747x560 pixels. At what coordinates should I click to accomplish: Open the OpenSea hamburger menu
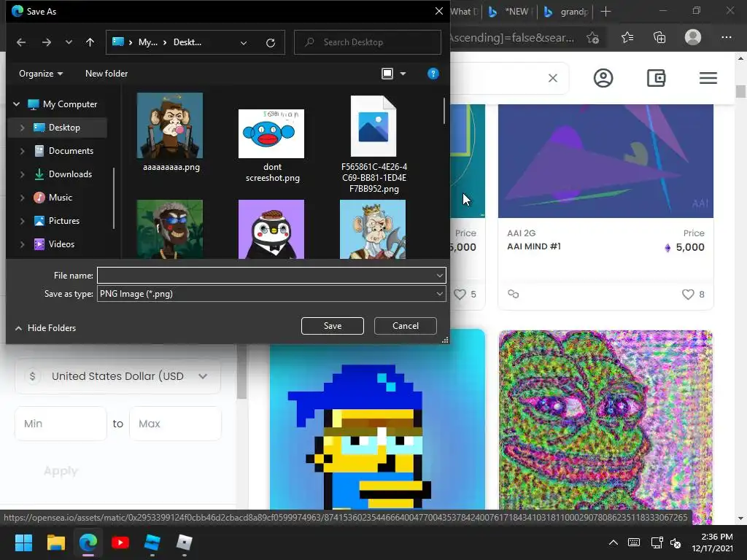click(708, 78)
